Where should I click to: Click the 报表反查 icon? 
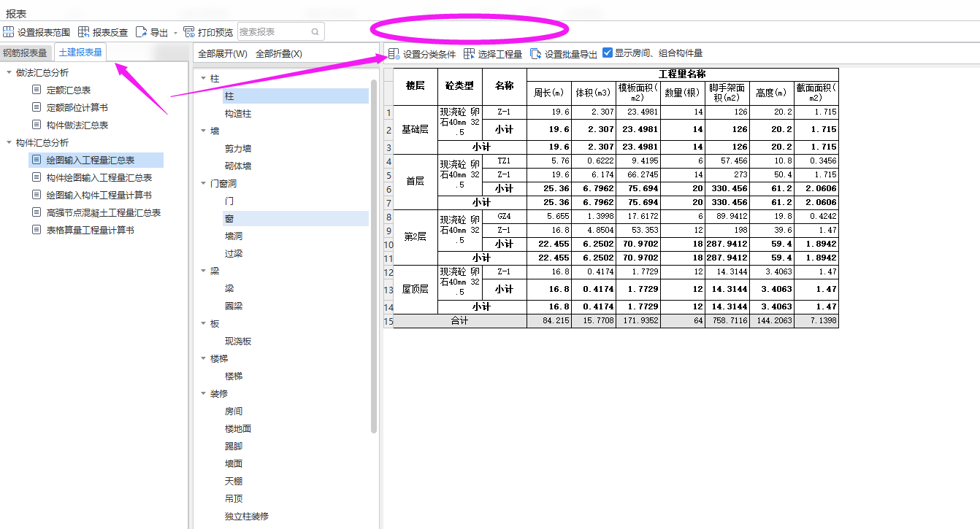coord(84,32)
